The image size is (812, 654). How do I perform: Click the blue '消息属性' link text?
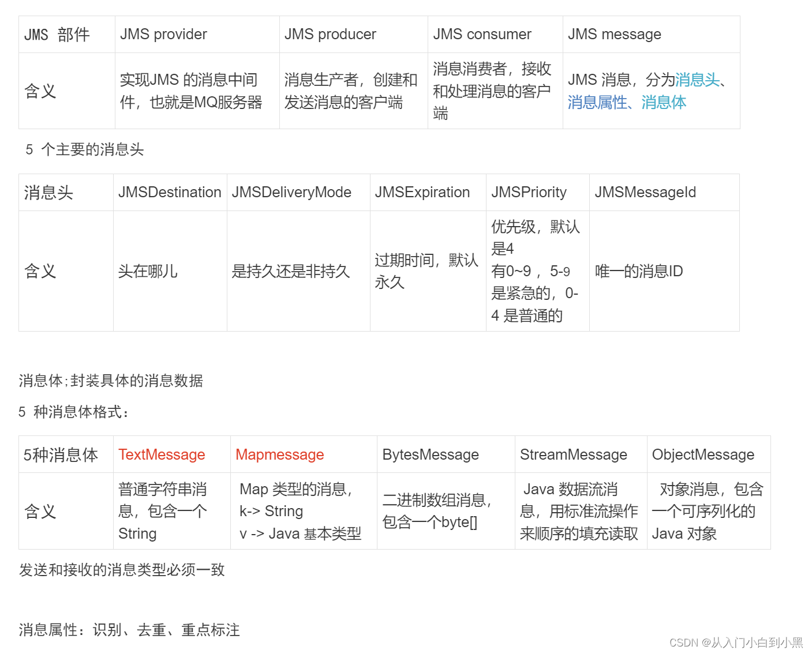tap(597, 103)
